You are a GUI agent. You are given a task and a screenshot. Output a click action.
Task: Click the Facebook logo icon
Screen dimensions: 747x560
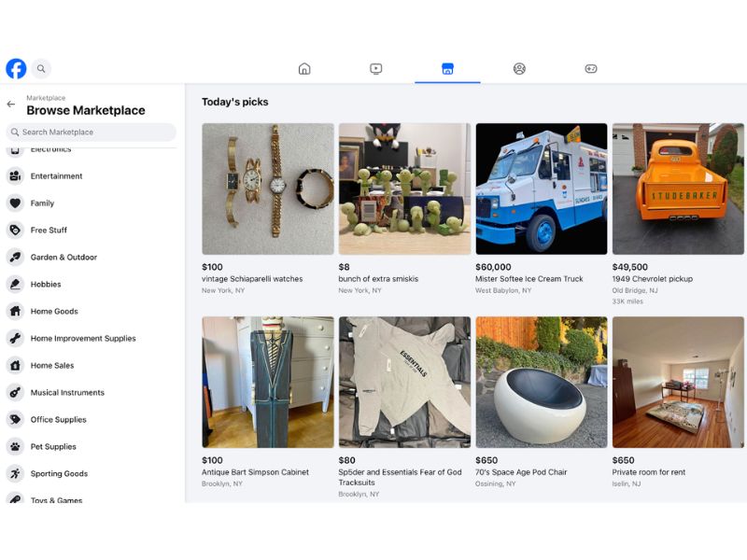pos(16,68)
